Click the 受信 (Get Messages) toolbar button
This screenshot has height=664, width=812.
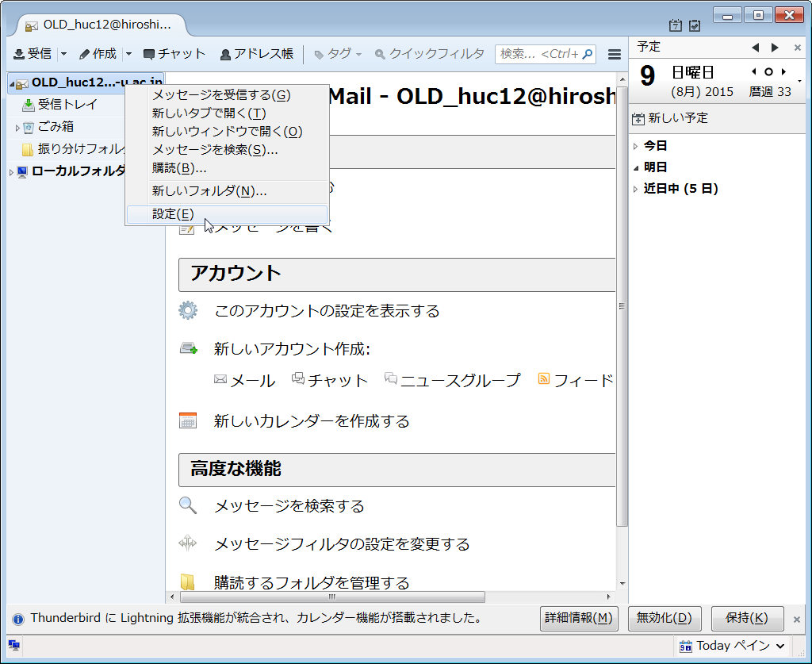[x=33, y=54]
